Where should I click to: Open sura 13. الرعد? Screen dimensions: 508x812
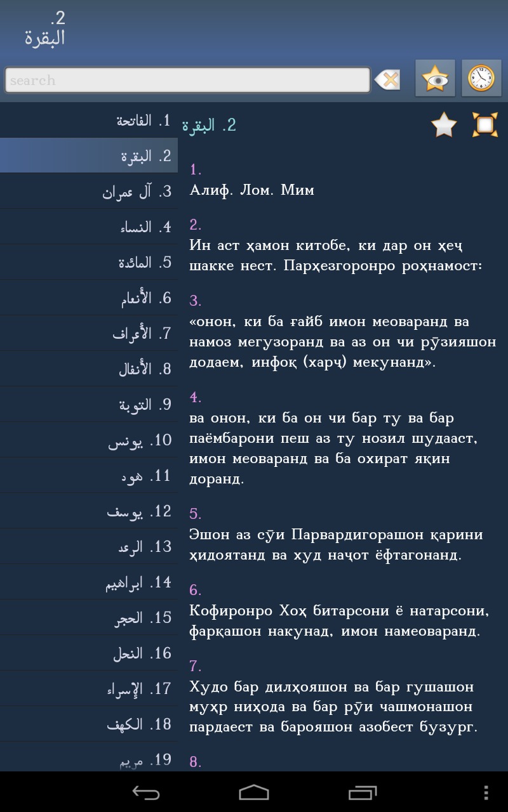click(x=89, y=546)
